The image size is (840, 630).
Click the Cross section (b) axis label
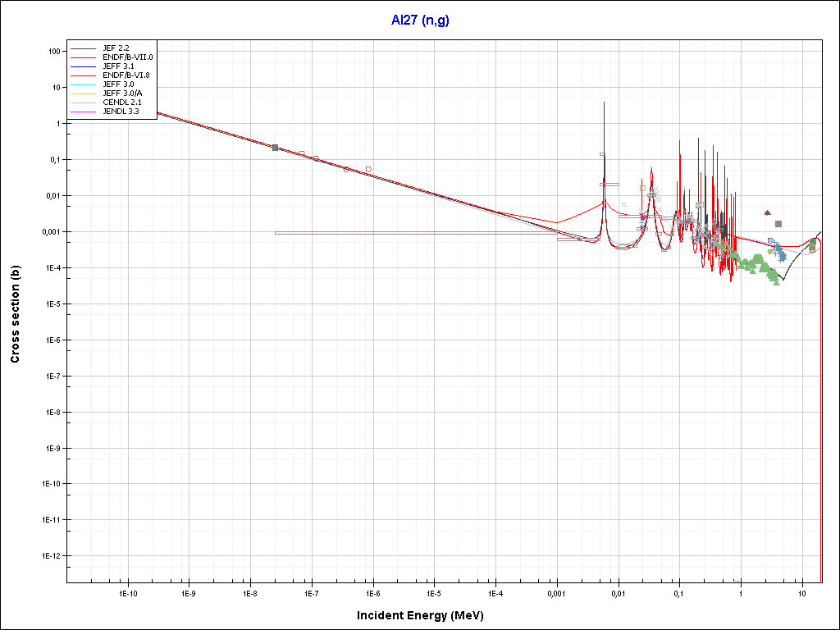point(15,314)
